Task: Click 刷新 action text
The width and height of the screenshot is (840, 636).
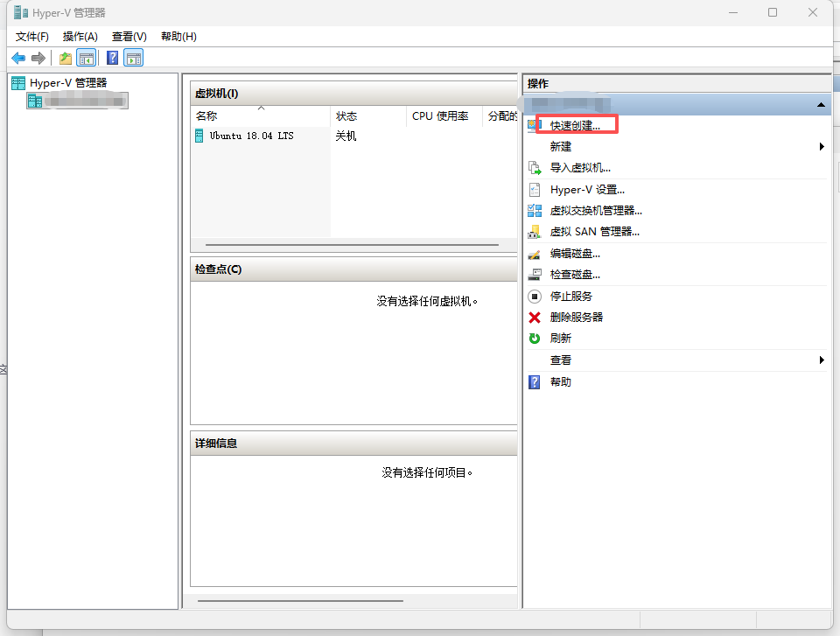Action: pyautogui.click(x=561, y=339)
